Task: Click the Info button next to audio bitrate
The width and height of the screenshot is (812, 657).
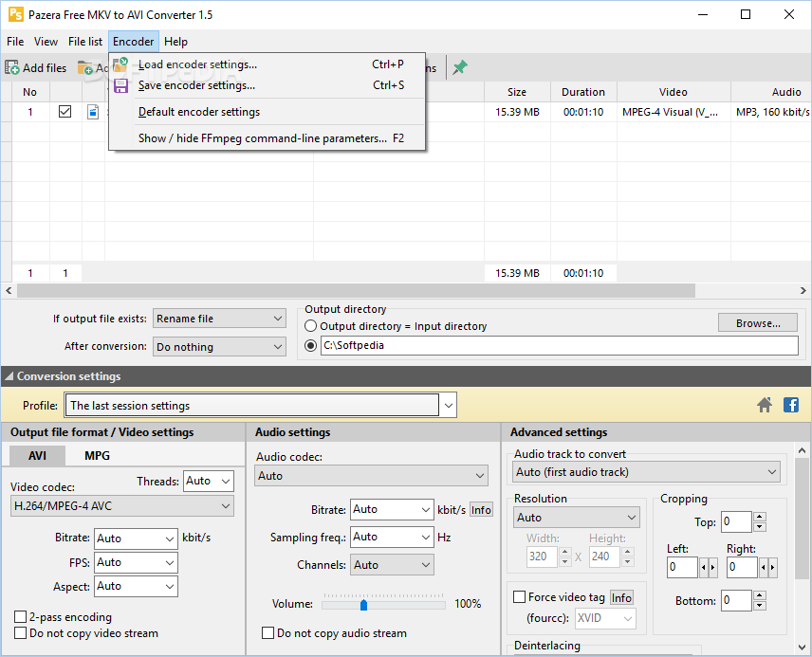Action: tap(481, 510)
